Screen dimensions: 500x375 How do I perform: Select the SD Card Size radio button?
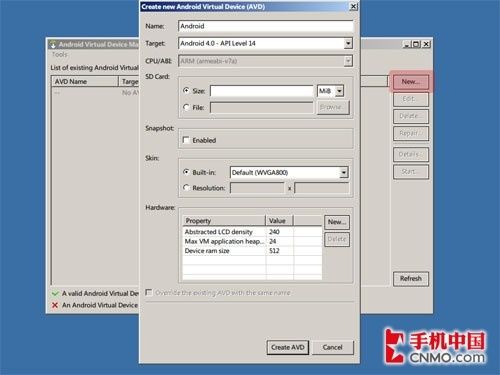pyautogui.click(x=186, y=90)
